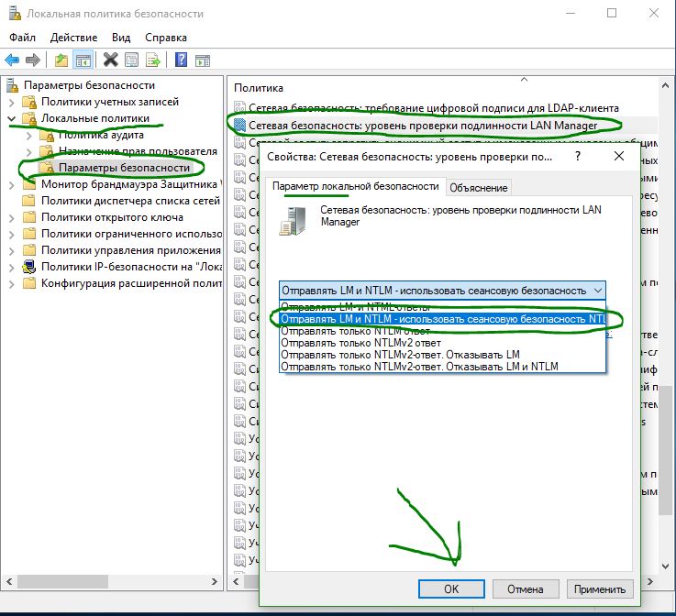The width and height of the screenshot is (676, 616).
Task: Click the OK button
Action: point(451,588)
